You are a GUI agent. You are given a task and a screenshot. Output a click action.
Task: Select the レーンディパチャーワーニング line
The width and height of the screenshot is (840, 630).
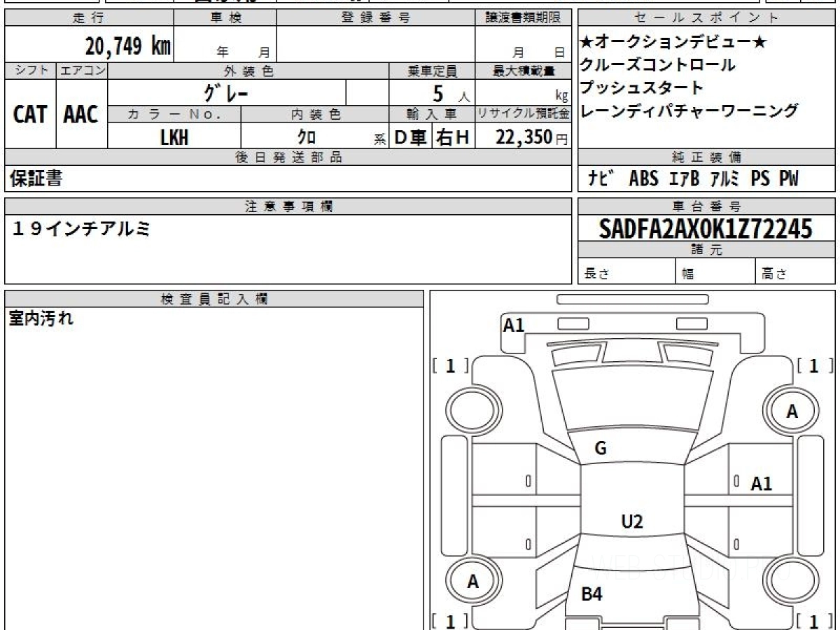(x=689, y=111)
